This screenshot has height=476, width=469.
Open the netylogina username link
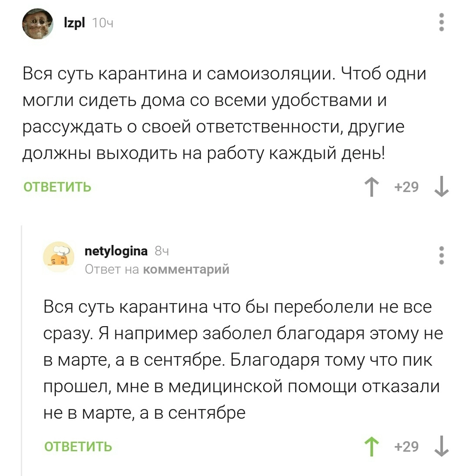pyautogui.click(x=116, y=251)
